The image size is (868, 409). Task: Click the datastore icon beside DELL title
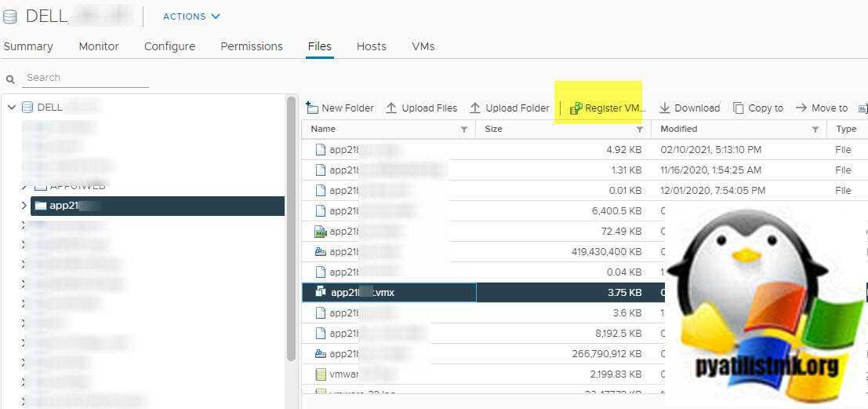pyautogui.click(x=10, y=16)
